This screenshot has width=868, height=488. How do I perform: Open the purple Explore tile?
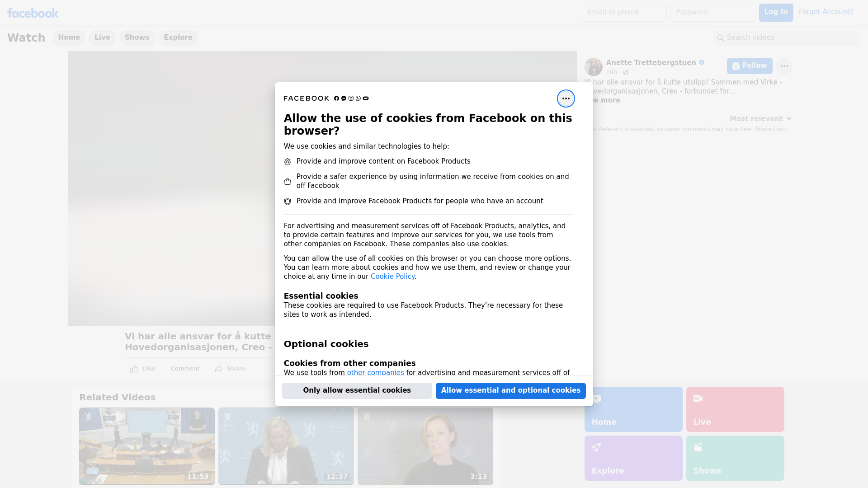click(633, 458)
